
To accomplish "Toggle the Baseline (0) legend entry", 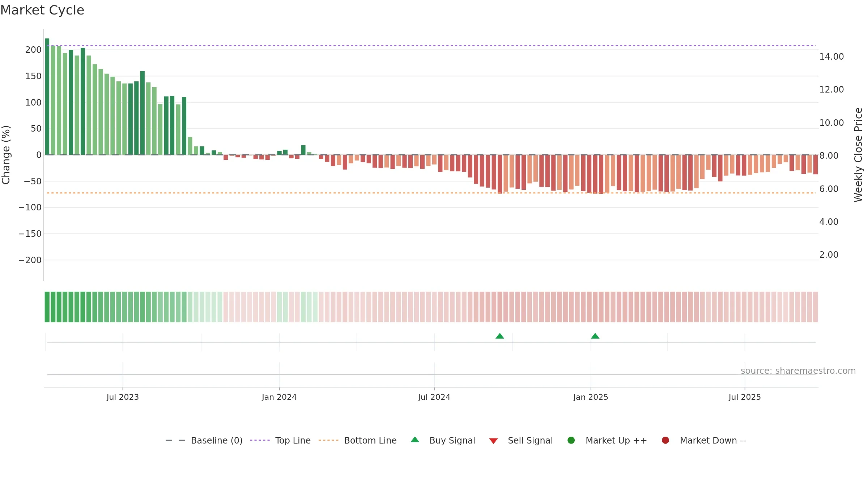I will (x=204, y=440).
